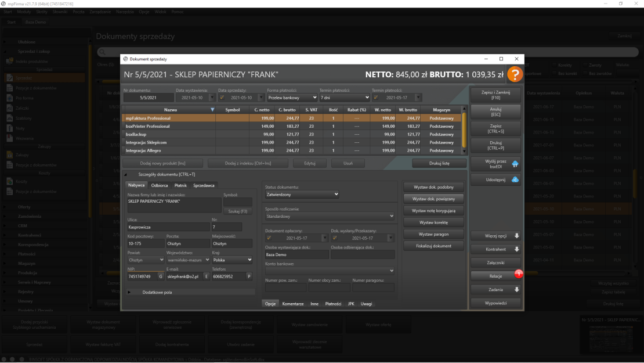Click Fiskalizuj dokument button
Screen dimensions: 644x363
coord(434,246)
